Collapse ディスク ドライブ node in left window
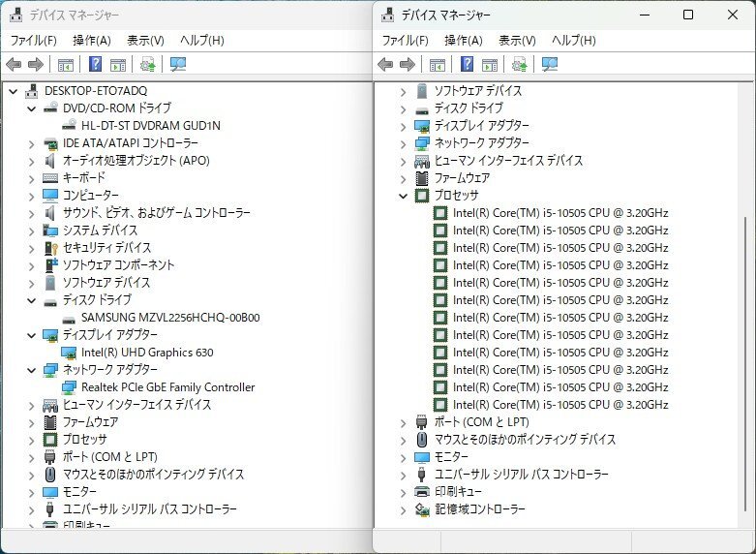 [x=31, y=300]
